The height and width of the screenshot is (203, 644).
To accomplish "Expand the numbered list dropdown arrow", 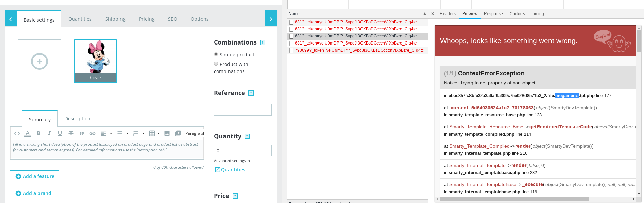I will 143,133.
